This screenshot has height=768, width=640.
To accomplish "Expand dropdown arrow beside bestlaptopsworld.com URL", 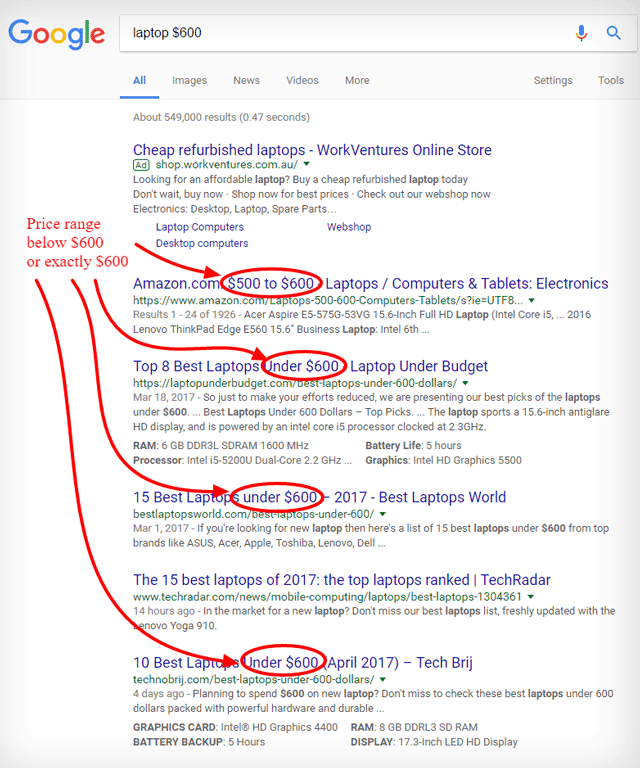I will (x=383, y=514).
